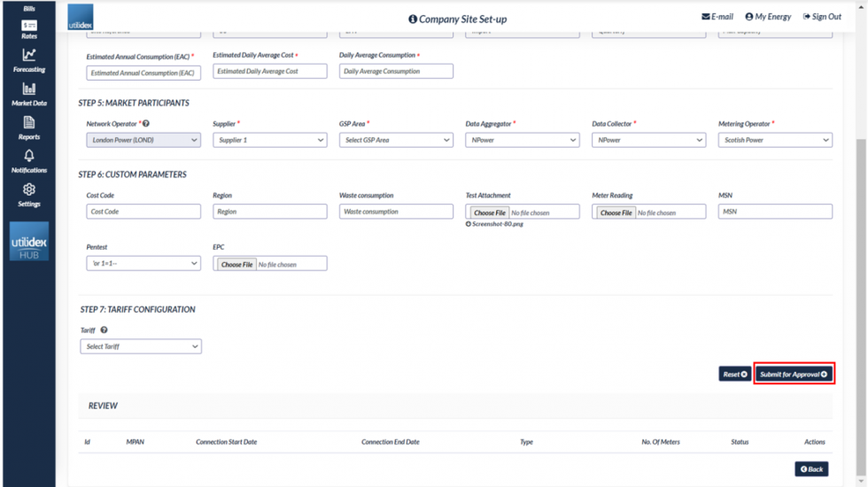
Task: Click the Tariff help icon
Action: pos(104,330)
